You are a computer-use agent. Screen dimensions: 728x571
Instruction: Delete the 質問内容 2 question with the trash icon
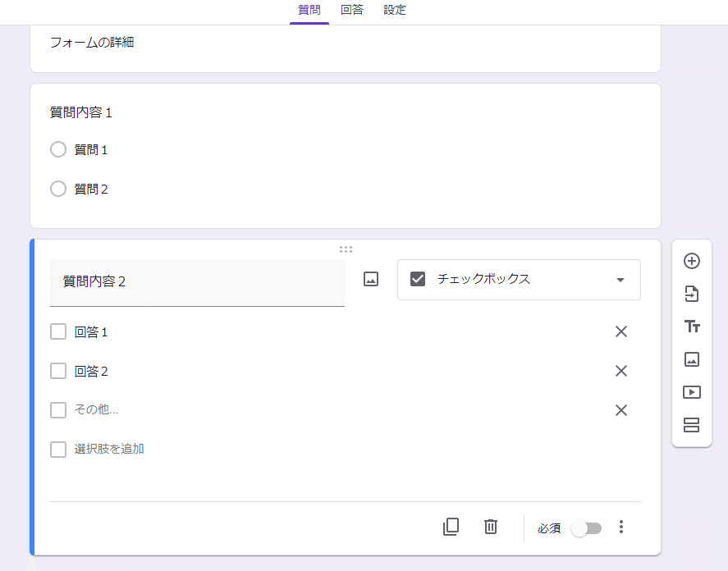491,527
